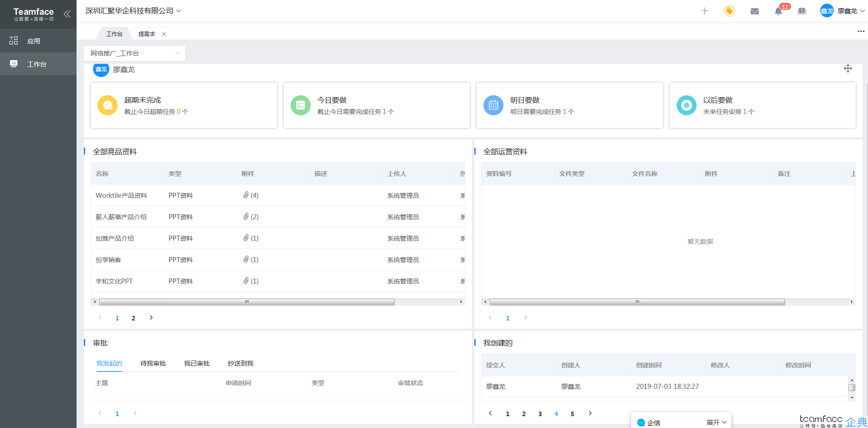Click 鑫龙 avatar beside 廖鑫龙 name
The height and width of the screenshot is (428, 868).
coord(101,69)
